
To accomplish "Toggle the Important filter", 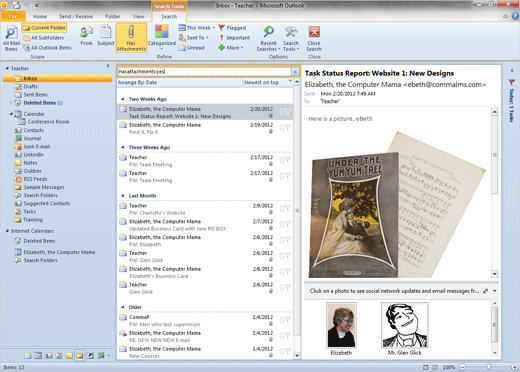I will pos(234,38).
